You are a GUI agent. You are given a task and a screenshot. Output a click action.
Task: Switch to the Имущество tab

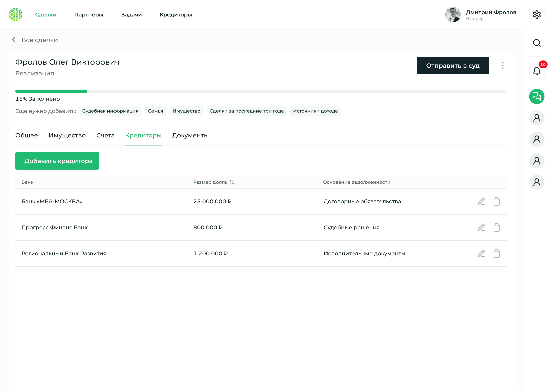[x=67, y=135]
